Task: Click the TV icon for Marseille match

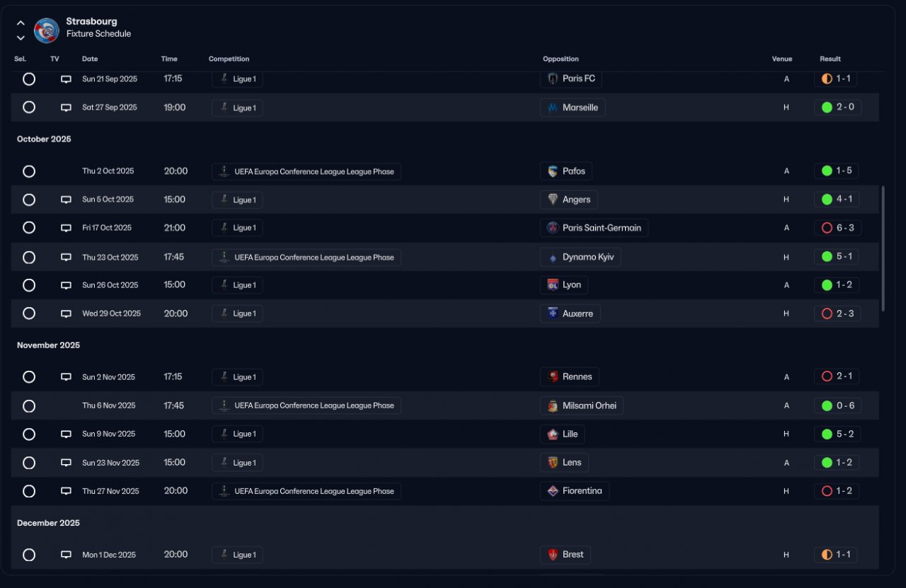Action: click(x=66, y=108)
